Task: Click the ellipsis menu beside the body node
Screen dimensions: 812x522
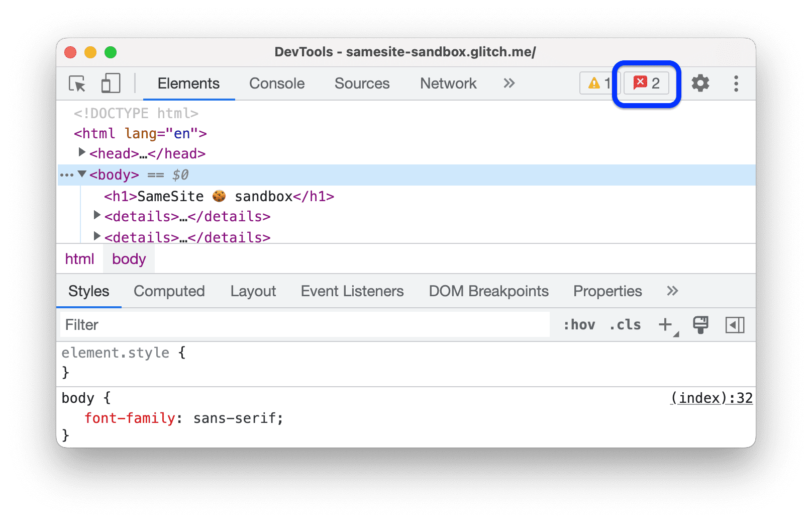Action: click(67, 175)
